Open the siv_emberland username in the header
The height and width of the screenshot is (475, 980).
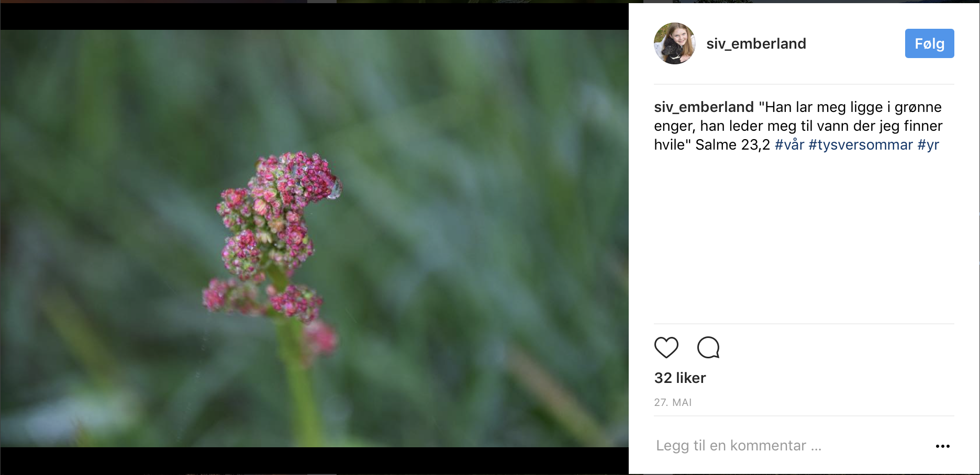pos(756,43)
